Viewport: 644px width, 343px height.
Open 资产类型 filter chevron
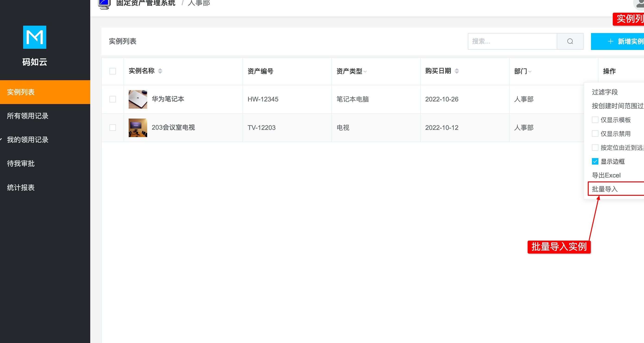(x=365, y=72)
